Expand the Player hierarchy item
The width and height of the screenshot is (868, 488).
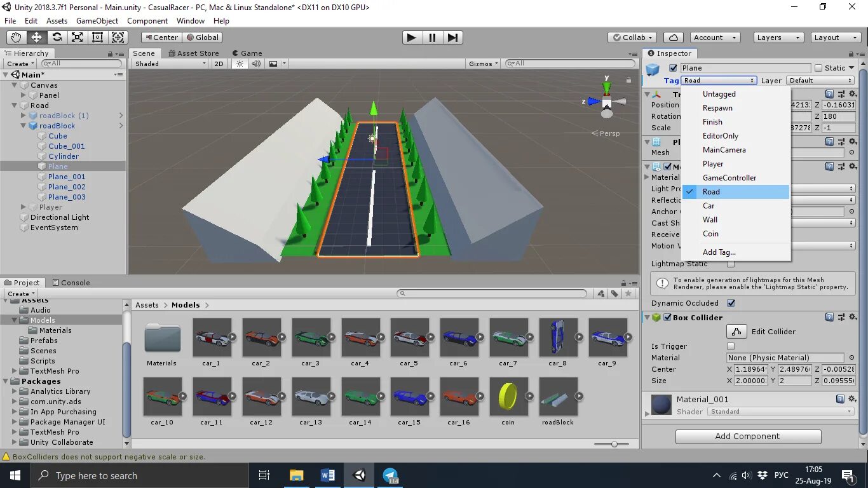[x=24, y=207]
